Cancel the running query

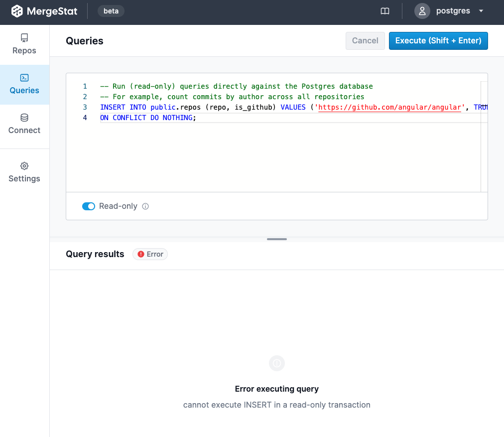[365, 40]
